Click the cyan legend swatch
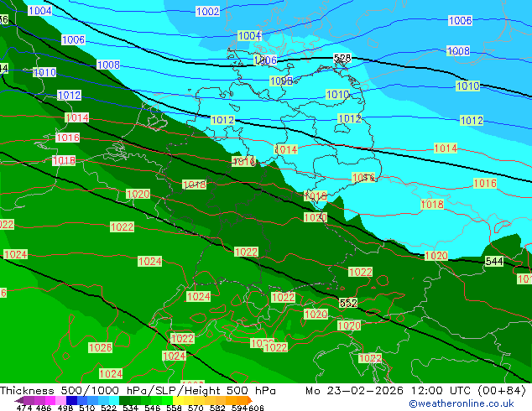Screen dimensions: 532x411 (x=114, y=401)
